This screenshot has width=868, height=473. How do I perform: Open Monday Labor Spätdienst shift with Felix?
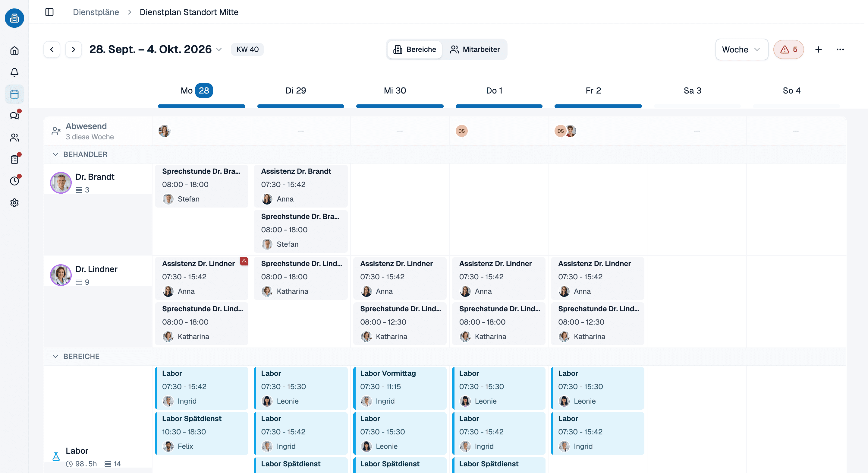[202, 433]
